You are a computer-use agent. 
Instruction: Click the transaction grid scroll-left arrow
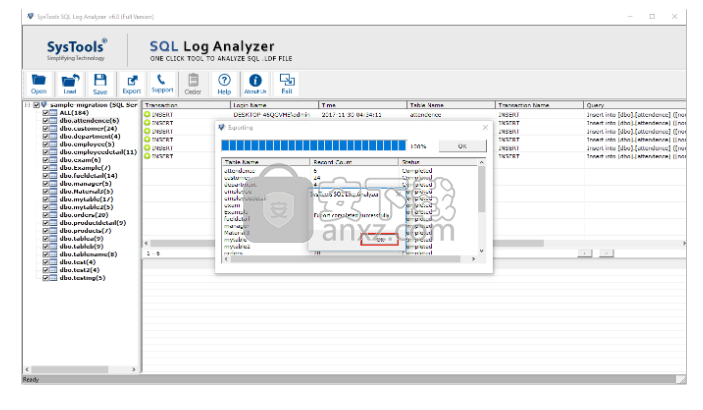tap(146, 243)
